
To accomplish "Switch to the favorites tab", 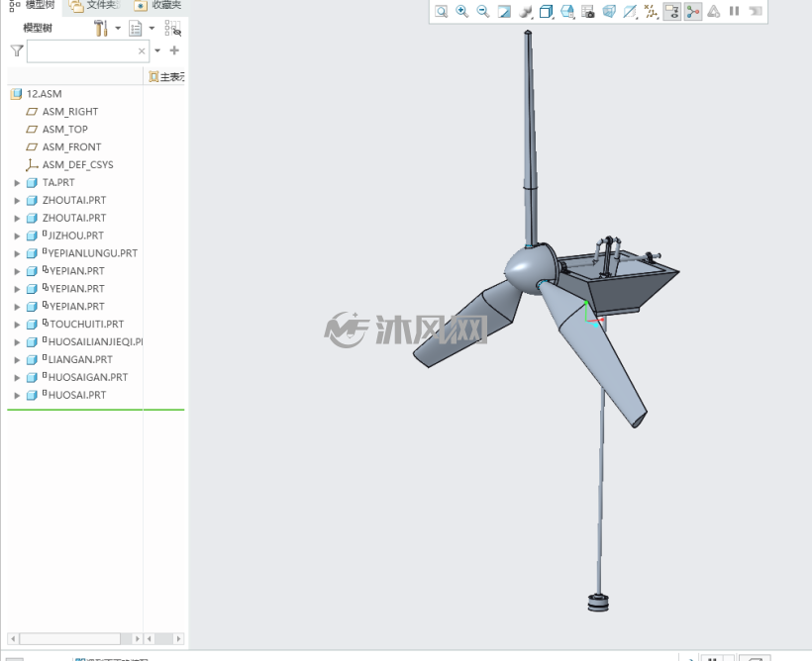I will tap(157, 6).
